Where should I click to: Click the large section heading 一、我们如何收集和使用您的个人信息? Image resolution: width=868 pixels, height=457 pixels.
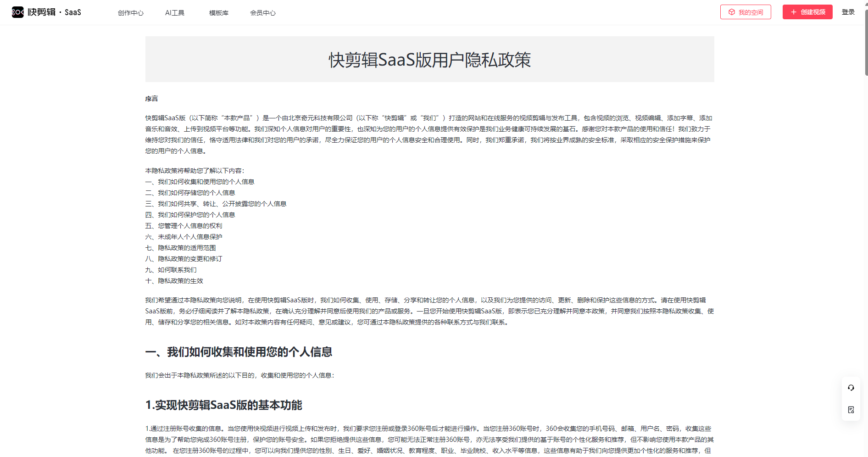239,352
